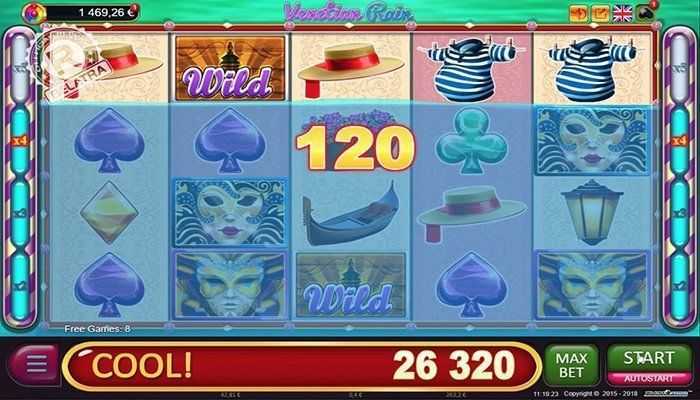The width and height of the screenshot is (700, 400).
Task: Open the hamburger menu button
Action: pos(36,364)
